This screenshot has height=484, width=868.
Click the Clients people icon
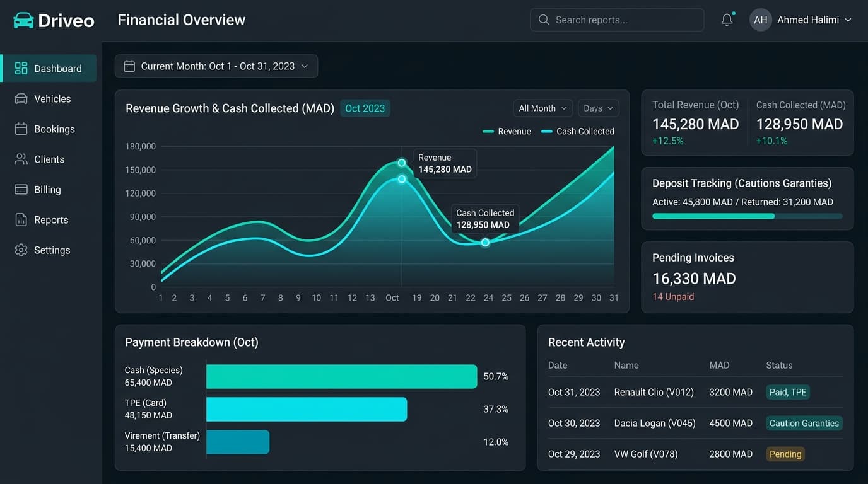pyautogui.click(x=21, y=159)
